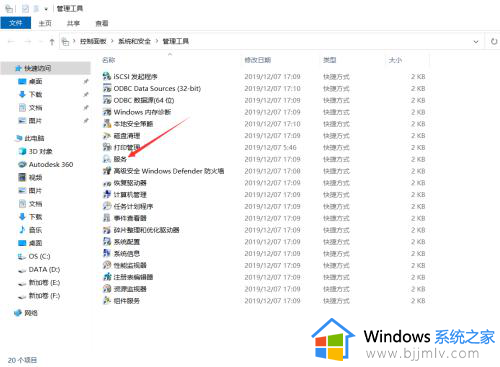Expand the address bar history dropdown
Image resolution: width=500 pixels, height=367 pixels.
click(x=476, y=42)
